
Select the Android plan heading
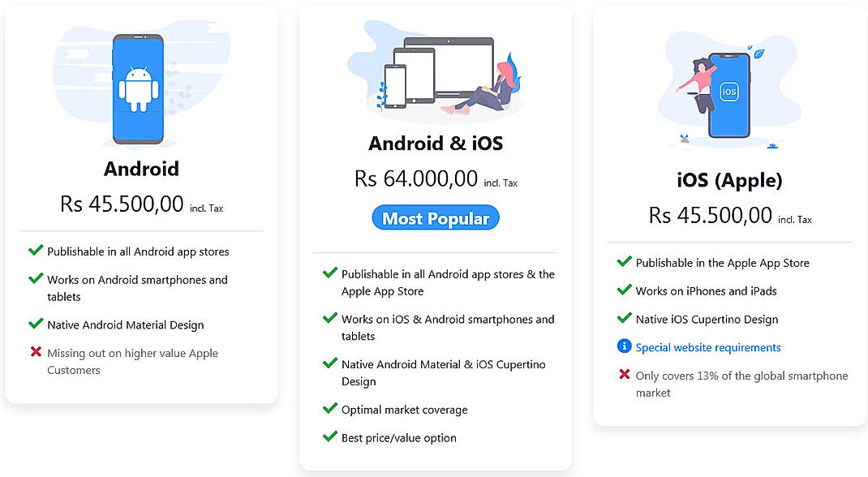pyautogui.click(x=141, y=169)
